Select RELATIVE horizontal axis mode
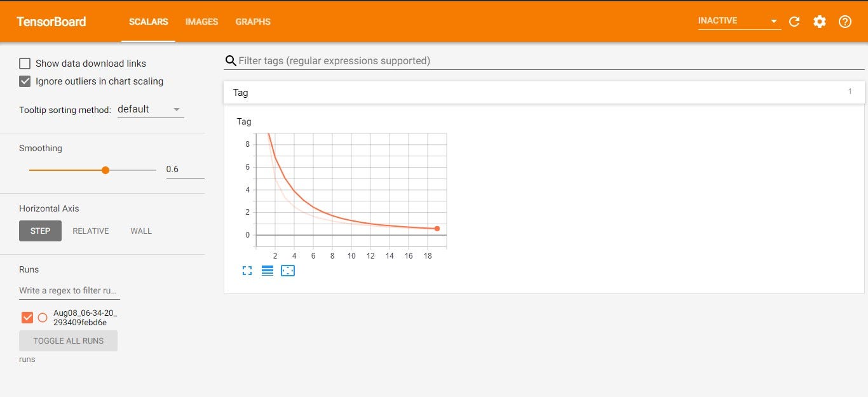This screenshot has width=868, height=397. [90, 231]
